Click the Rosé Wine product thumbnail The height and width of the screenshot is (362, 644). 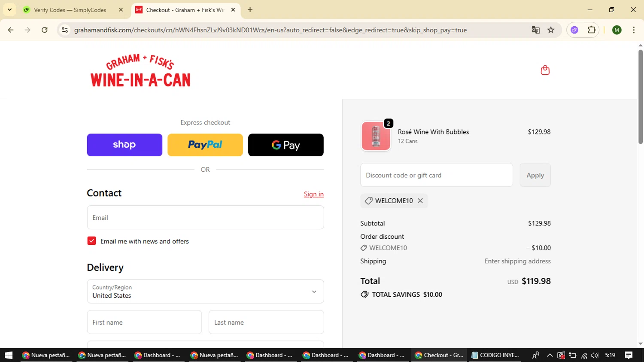(376, 136)
